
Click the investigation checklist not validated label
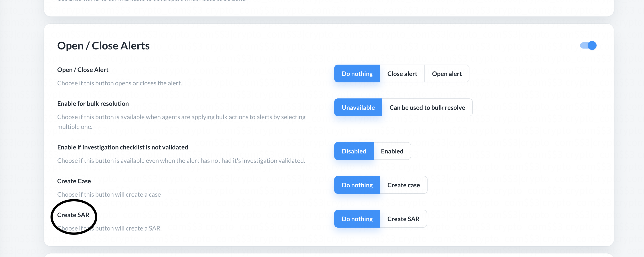point(122,147)
